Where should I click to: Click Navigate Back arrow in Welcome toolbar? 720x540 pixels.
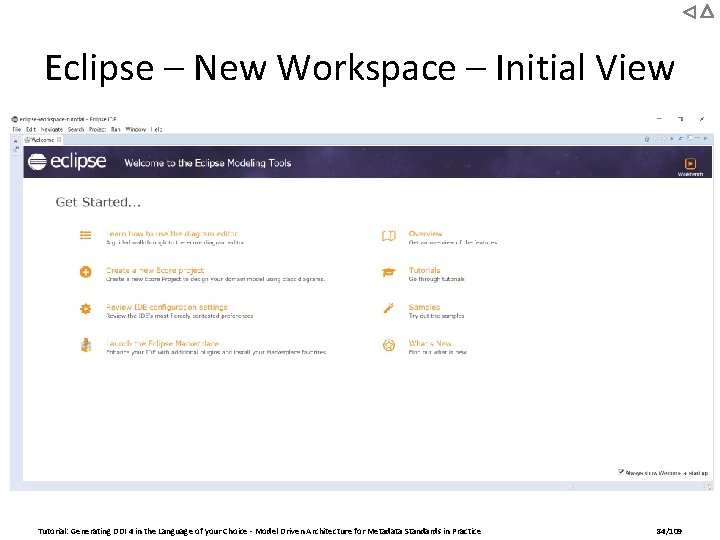tap(655, 138)
